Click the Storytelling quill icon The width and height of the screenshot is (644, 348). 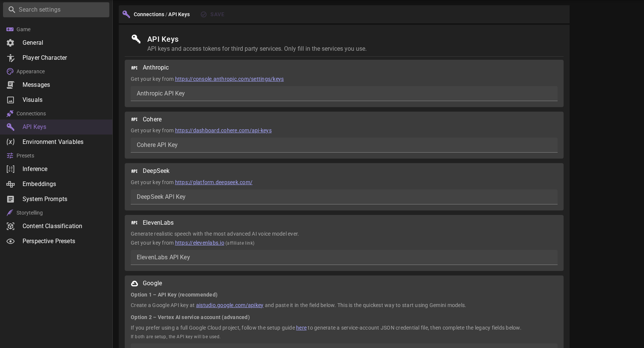pos(10,213)
